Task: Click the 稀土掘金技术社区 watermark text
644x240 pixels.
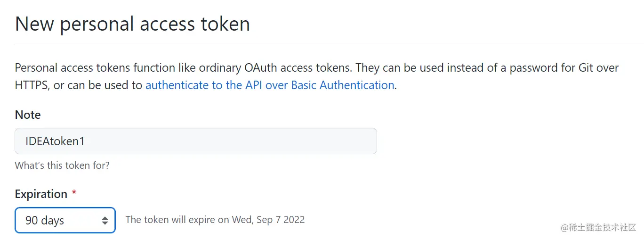Action: tap(603, 228)
